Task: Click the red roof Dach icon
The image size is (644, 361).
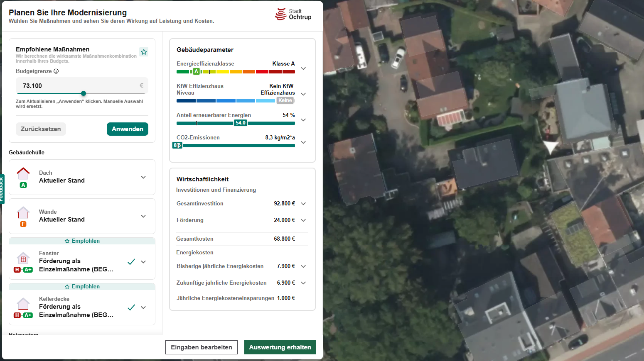Action: [x=23, y=173]
